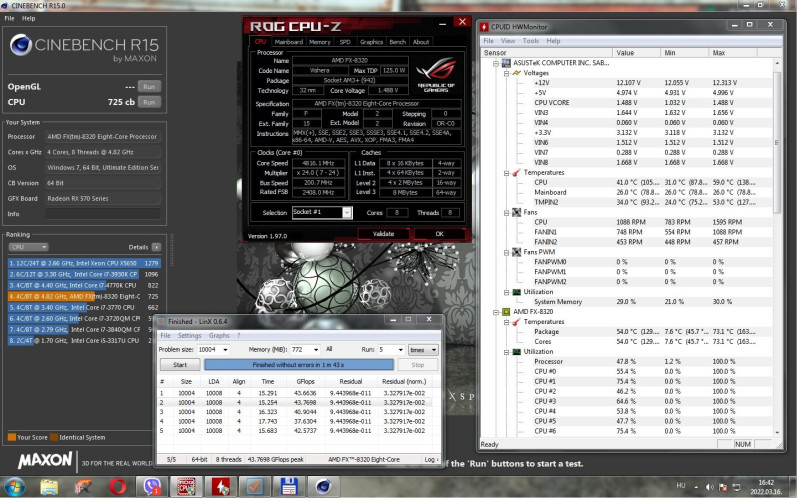Open Settings menu in LinX
Viewport: 800px width, 502px height.
coord(189,336)
